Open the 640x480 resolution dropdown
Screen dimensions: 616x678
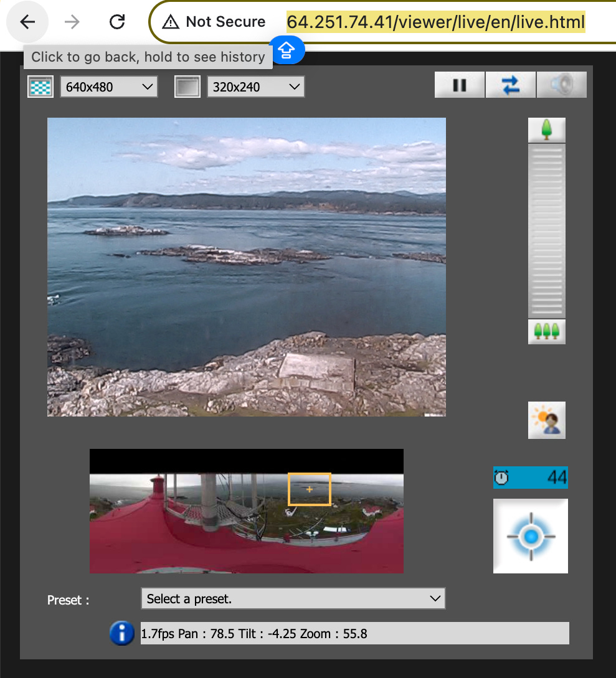pos(108,87)
